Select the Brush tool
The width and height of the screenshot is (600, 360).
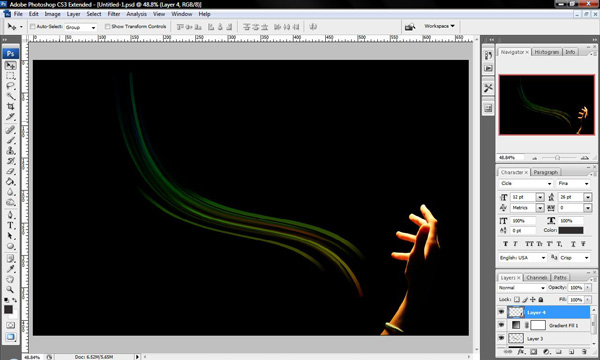pos(10,140)
